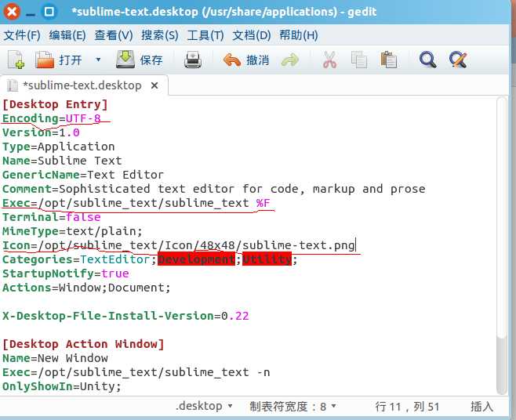
Task: Click the print icon
Action: (x=193, y=60)
